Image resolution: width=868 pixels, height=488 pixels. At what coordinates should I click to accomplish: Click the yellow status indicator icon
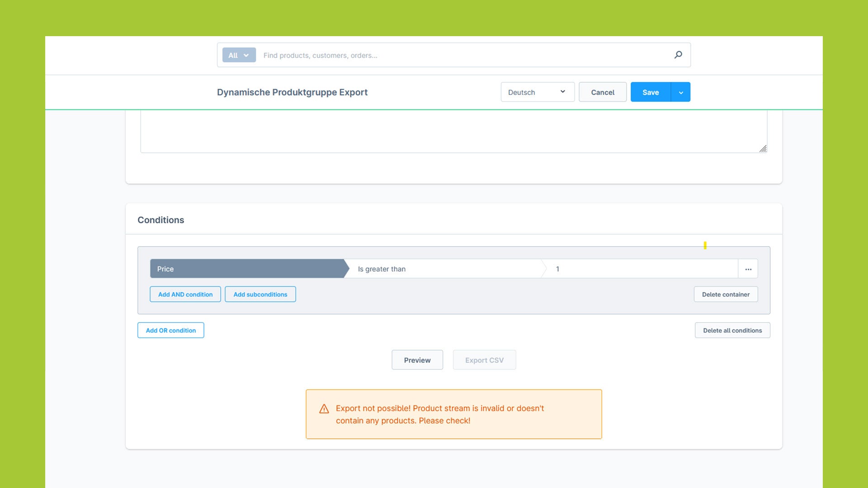coord(705,245)
